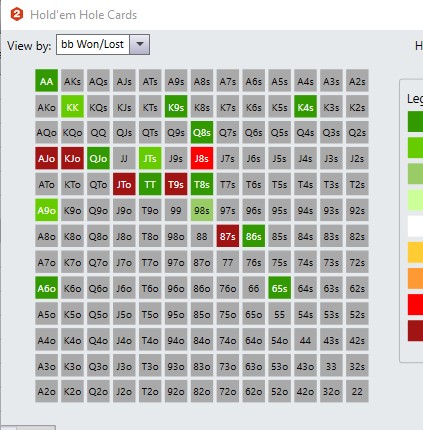The image size is (423, 430).
Task: Click the 72o cell
Action: tap(228, 391)
